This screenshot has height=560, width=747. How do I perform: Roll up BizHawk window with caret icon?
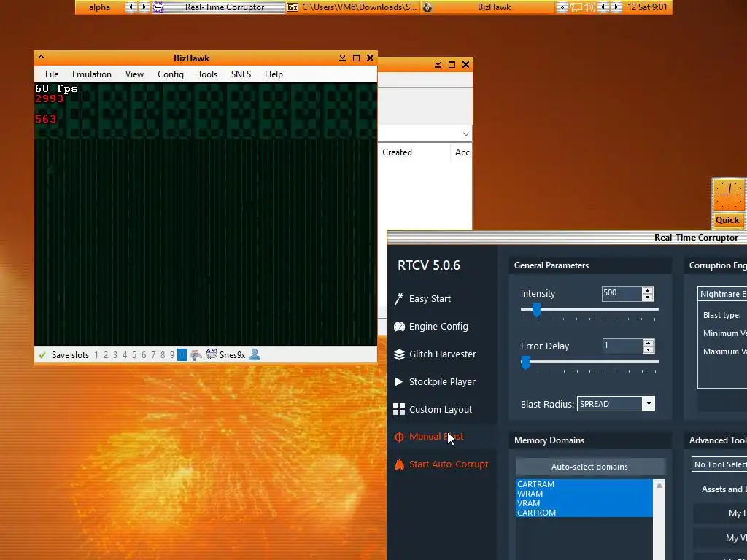pyautogui.click(x=41, y=57)
